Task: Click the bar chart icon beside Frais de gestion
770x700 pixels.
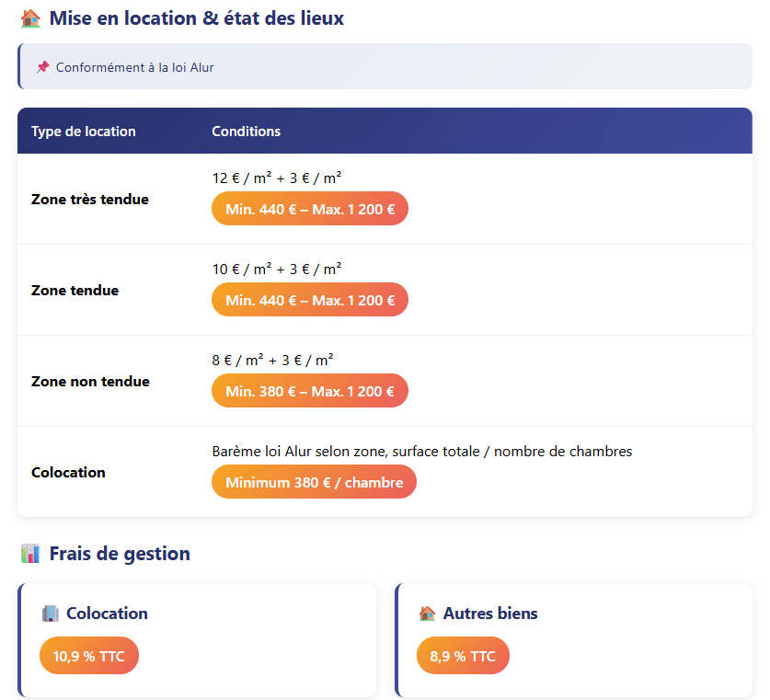Action: pyautogui.click(x=30, y=554)
